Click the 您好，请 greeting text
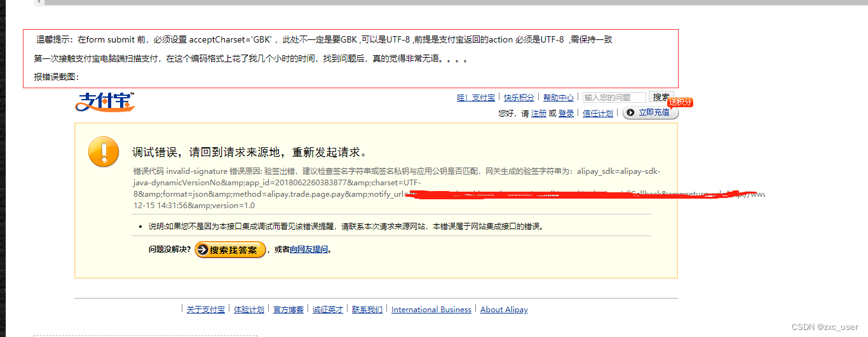 (x=514, y=113)
